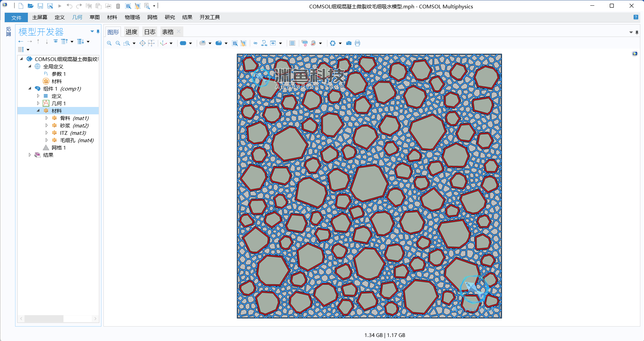Open the help question mark button

tap(636, 17)
